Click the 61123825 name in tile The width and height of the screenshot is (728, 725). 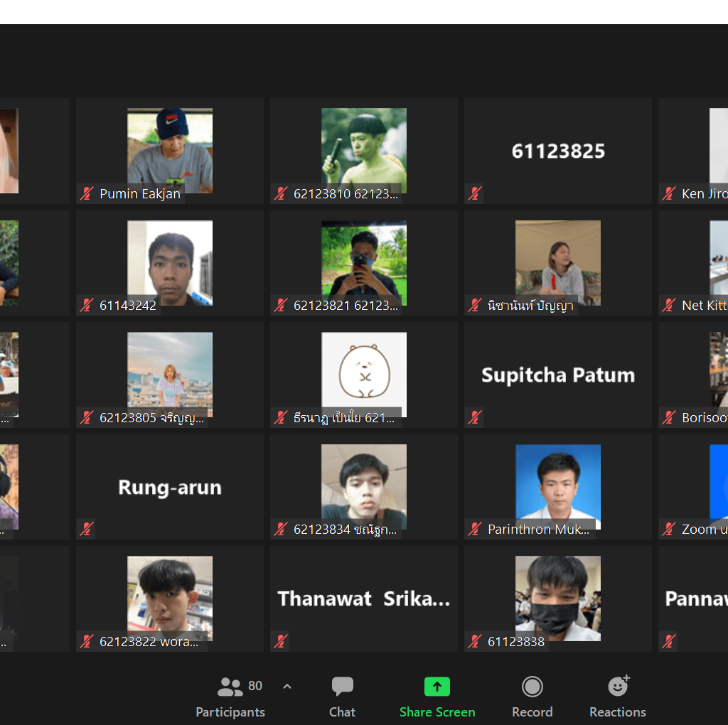coord(558,151)
